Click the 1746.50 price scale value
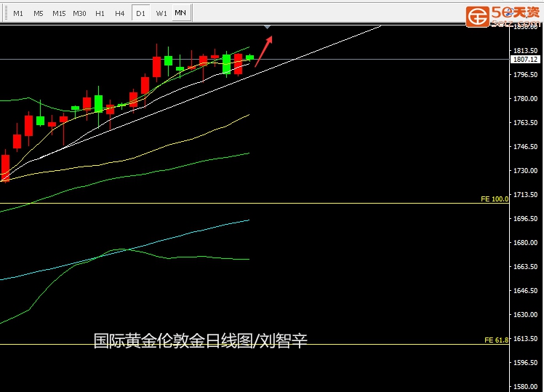 (x=525, y=146)
